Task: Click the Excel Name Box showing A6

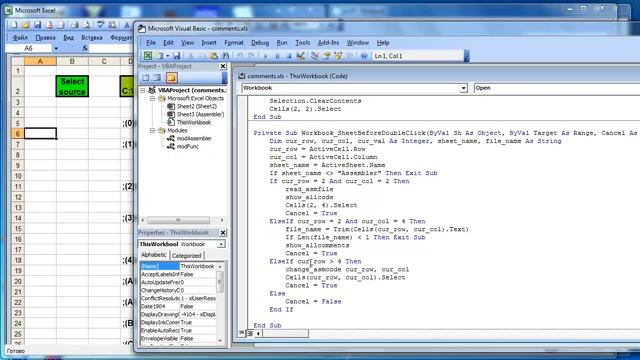Action: tap(28, 48)
